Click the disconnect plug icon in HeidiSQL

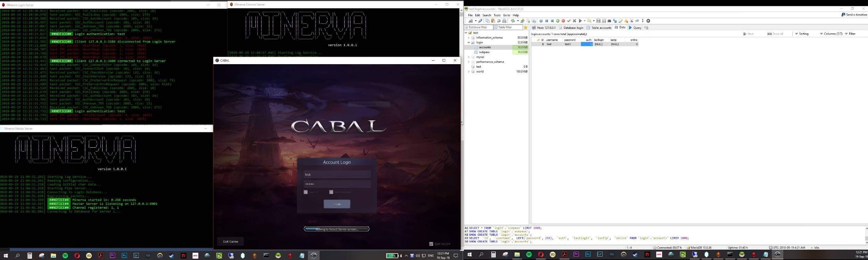tap(480, 21)
